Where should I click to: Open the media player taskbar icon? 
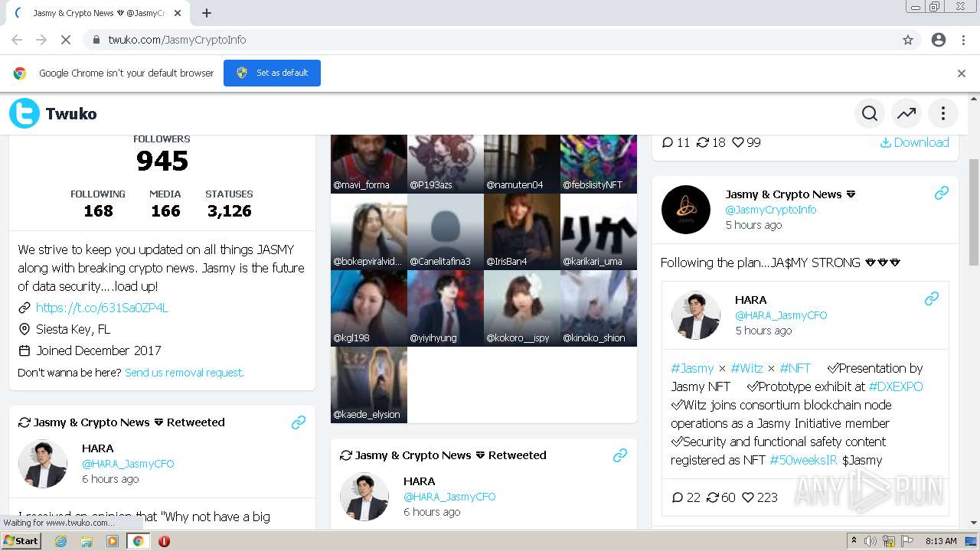(113, 541)
